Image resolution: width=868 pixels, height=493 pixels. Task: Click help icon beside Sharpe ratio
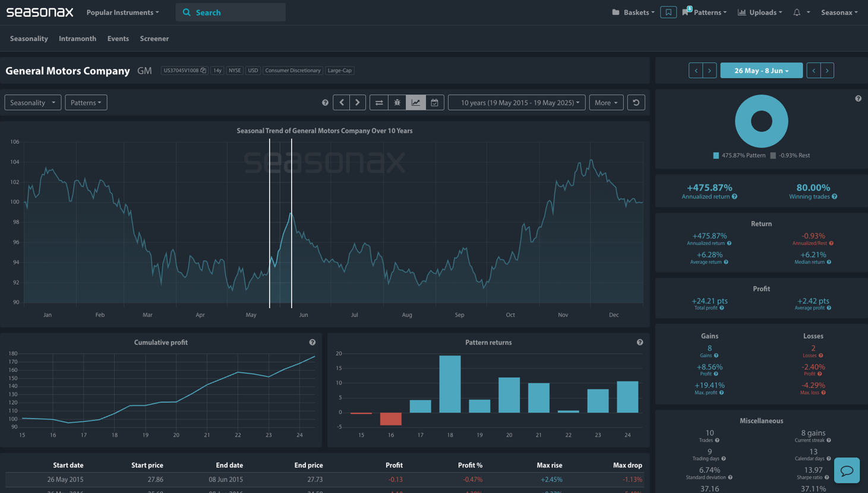(x=826, y=478)
